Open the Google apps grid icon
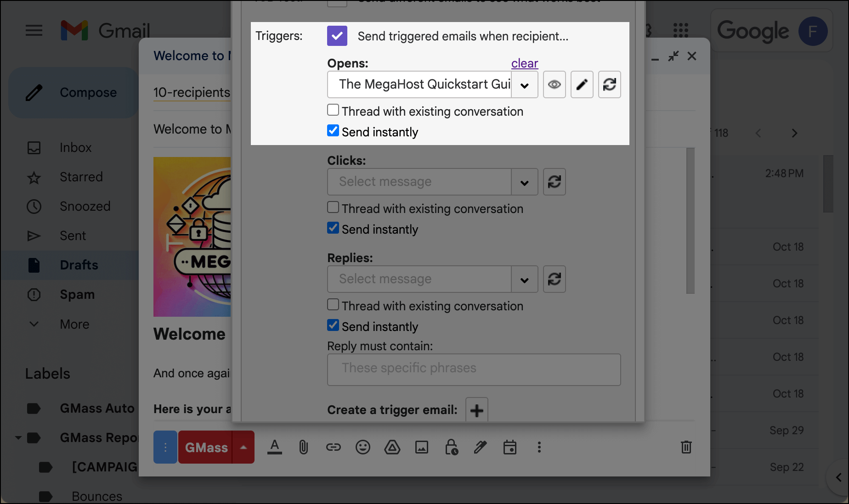This screenshot has width=849, height=504. tap(680, 31)
